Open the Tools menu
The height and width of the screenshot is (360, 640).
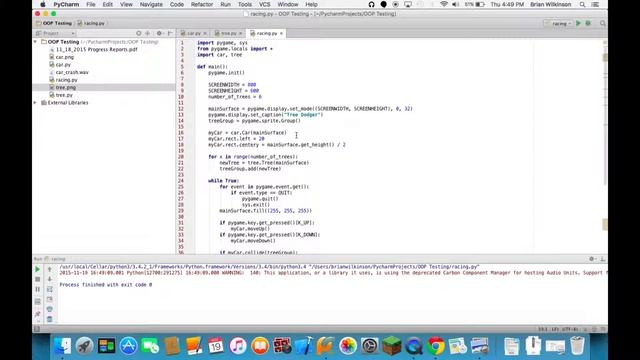(244, 4)
